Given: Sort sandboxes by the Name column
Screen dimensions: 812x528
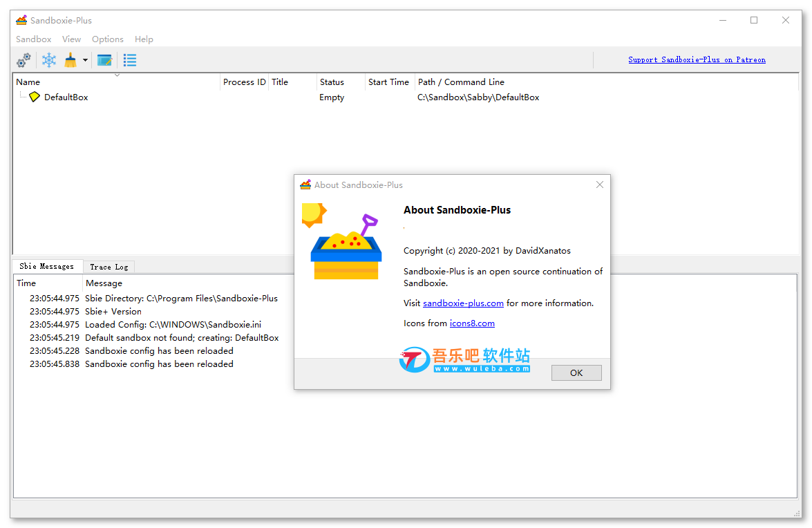Looking at the screenshot, I should (117, 82).
